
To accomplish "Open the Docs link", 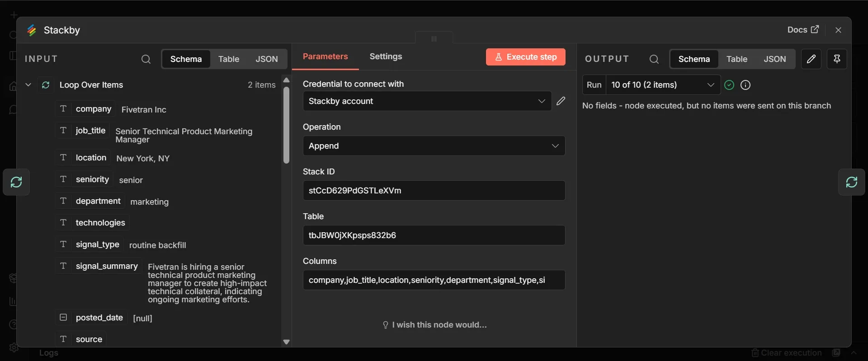I will [x=803, y=30].
